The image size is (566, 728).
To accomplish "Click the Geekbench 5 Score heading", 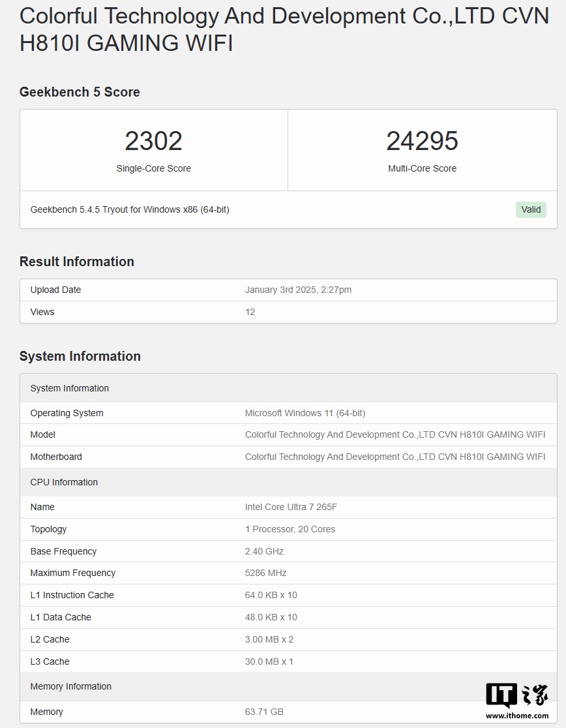I will click(80, 92).
